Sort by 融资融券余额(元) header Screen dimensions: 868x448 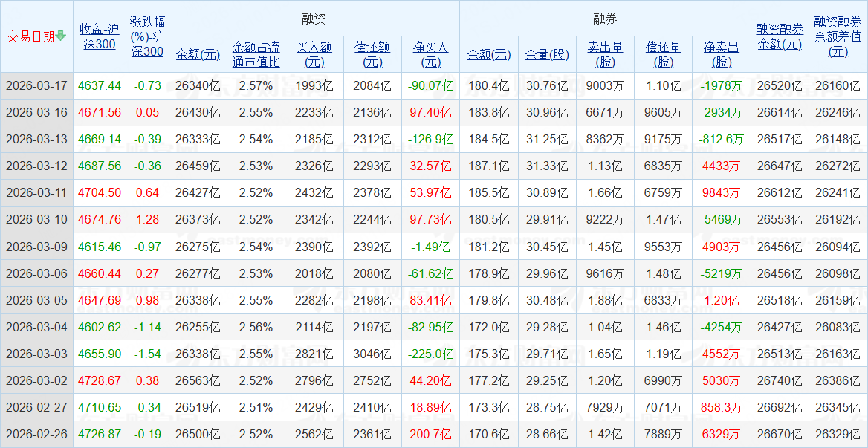pyautogui.click(x=780, y=36)
